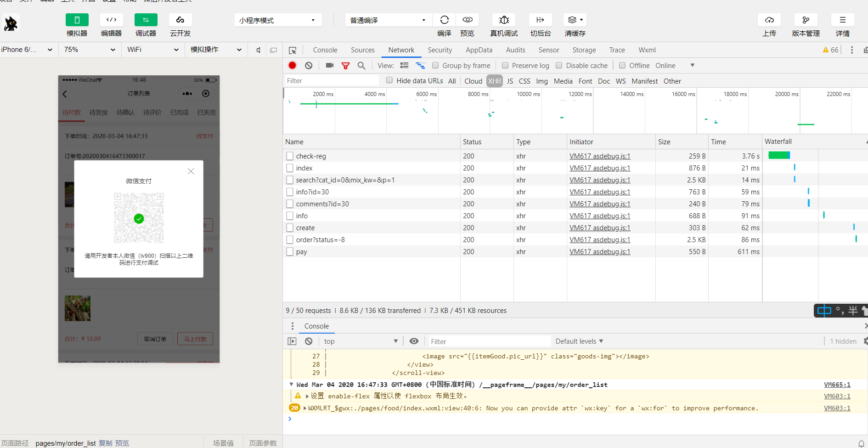Viewport: 868px width, 448px height.
Task: Click the 预览 preview eye icon
Action: [x=467, y=20]
